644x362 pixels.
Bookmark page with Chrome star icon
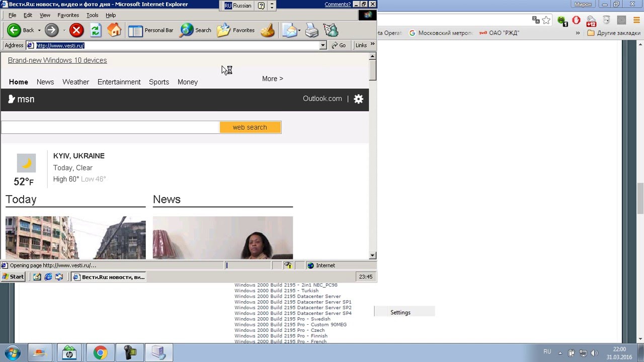546,21
